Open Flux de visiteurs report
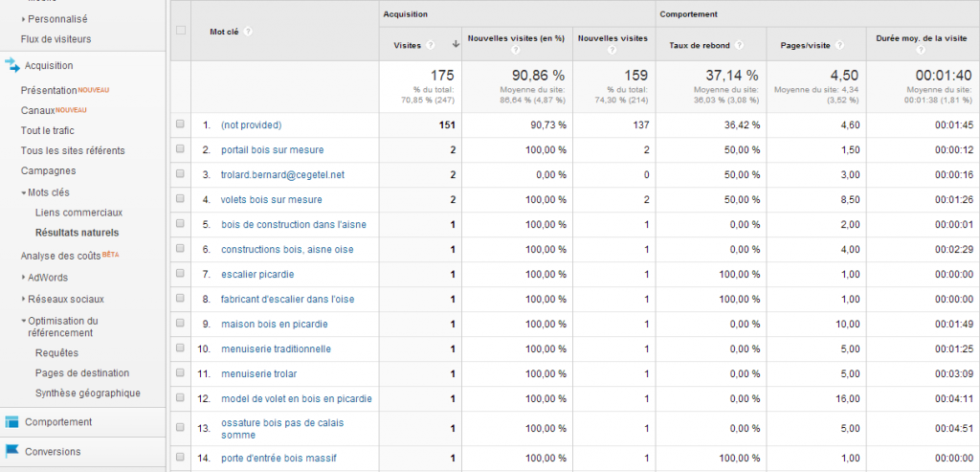This screenshot has width=980, height=472. (x=56, y=38)
